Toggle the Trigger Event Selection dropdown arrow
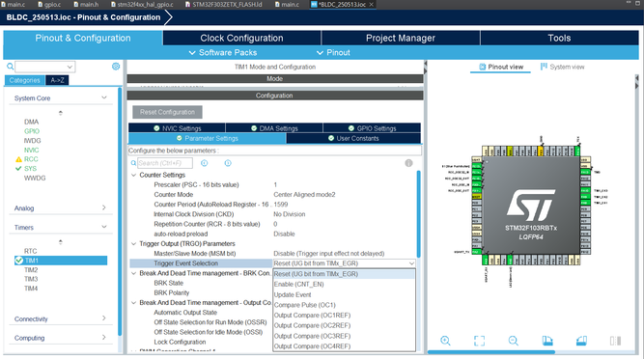The width and height of the screenshot is (644, 359). (411, 263)
